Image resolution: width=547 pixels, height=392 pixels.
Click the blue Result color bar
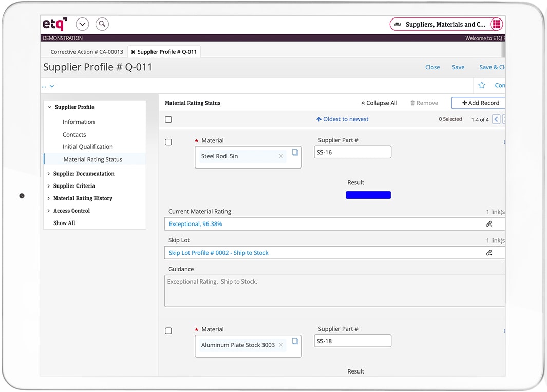coord(368,195)
